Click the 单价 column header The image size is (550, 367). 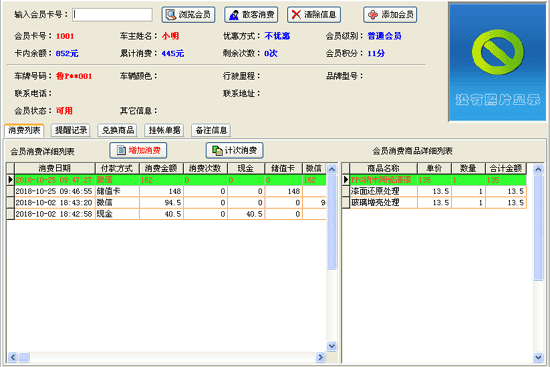[x=434, y=168]
